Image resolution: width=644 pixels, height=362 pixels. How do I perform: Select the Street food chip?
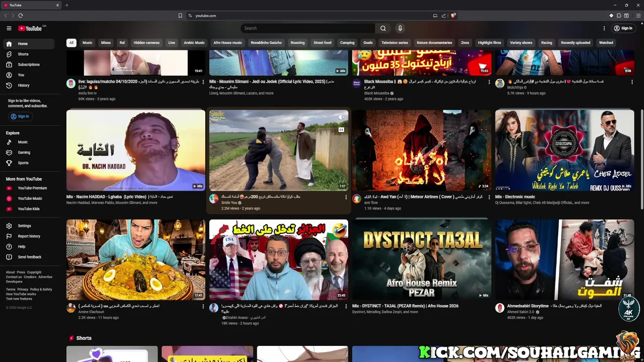pos(323,43)
